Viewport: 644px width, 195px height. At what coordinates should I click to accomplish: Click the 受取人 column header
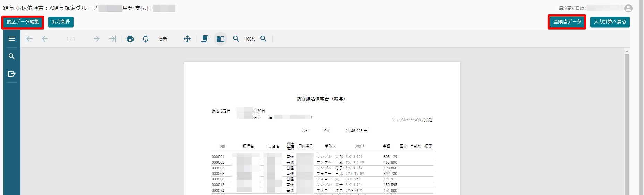point(330,146)
